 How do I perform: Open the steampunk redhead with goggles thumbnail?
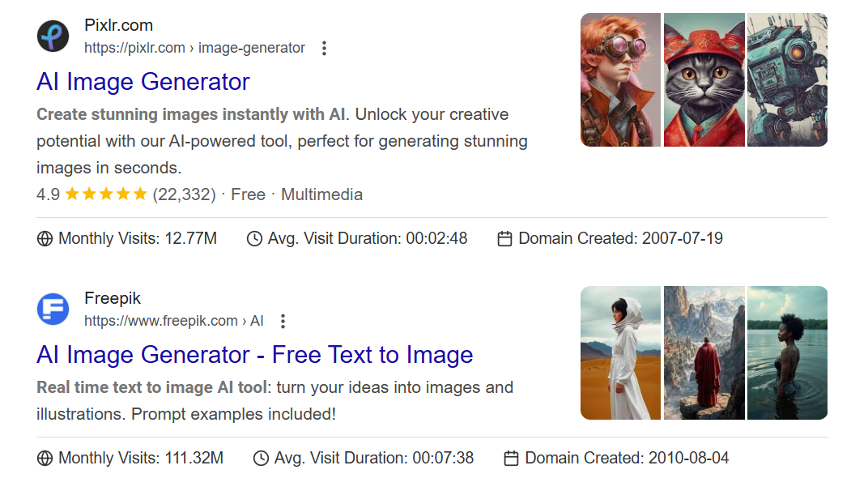click(620, 79)
